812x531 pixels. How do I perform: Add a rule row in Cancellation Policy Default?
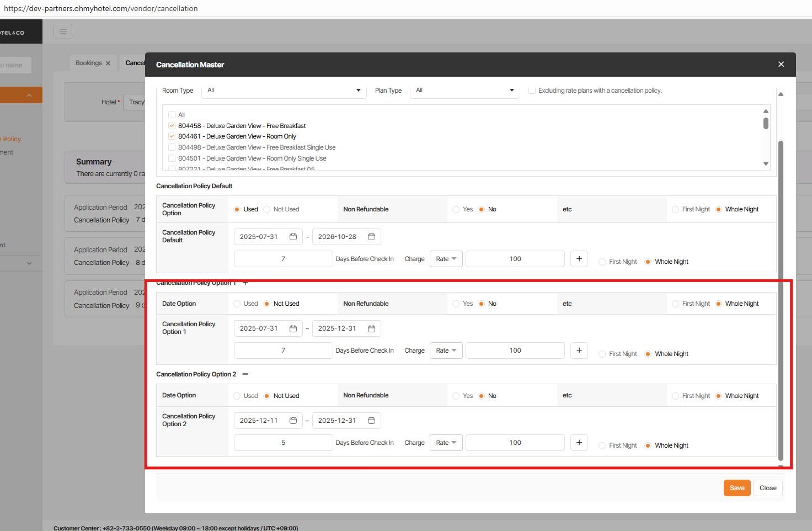[579, 259]
